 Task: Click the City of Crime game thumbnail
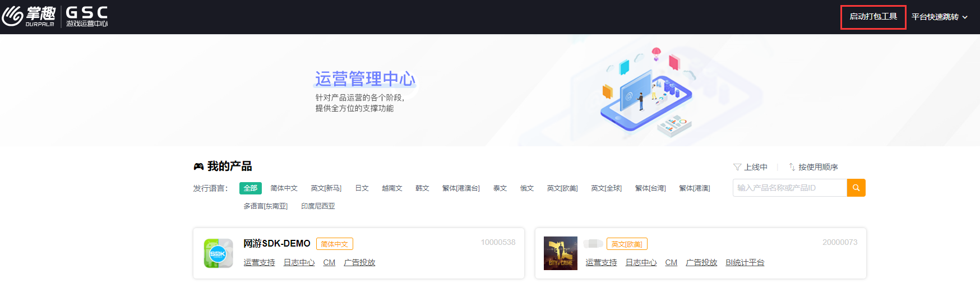click(x=560, y=253)
